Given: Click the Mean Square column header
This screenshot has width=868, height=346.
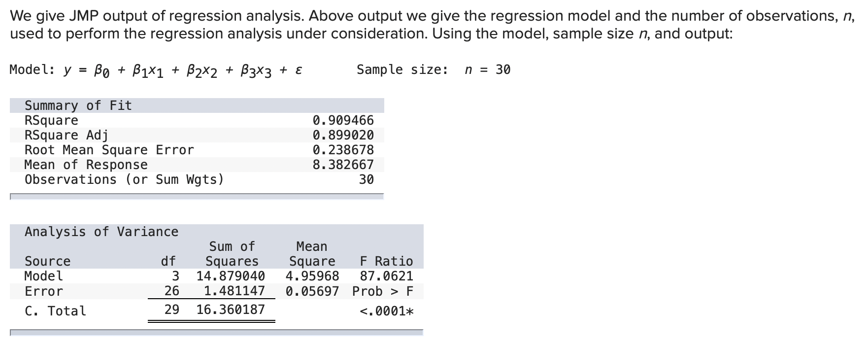Looking at the screenshot, I should click(x=312, y=254).
